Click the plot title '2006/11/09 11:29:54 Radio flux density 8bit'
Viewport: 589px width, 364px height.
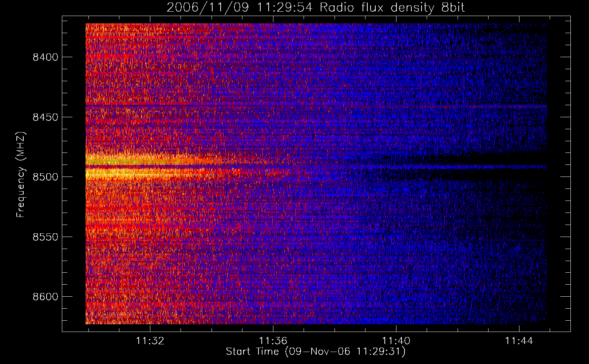(x=316, y=7)
